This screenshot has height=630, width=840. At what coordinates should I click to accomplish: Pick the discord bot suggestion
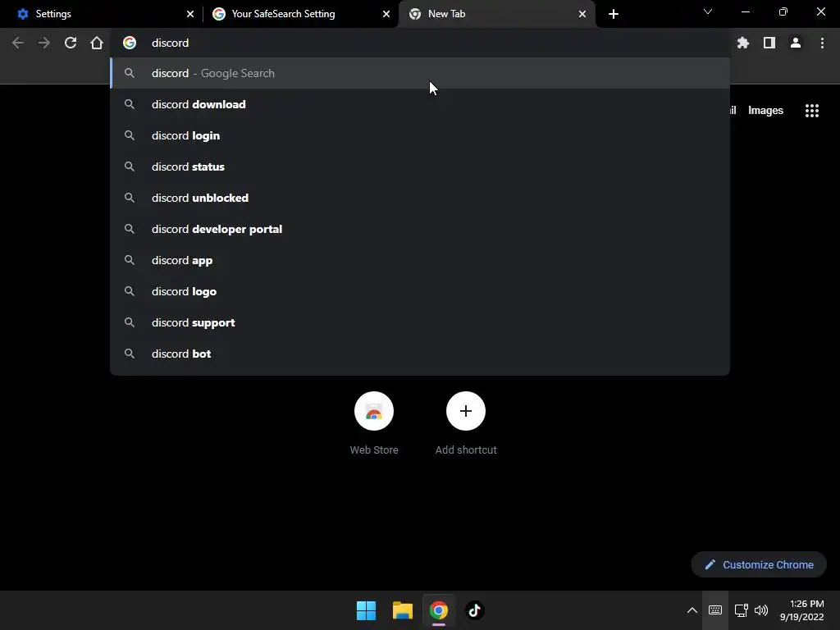pos(420,354)
